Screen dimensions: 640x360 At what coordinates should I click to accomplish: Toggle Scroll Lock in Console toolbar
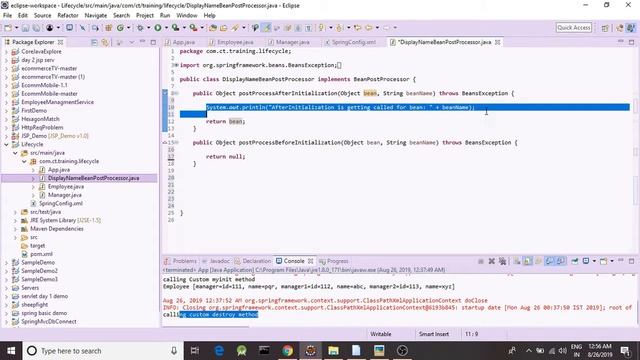click(x=528, y=261)
